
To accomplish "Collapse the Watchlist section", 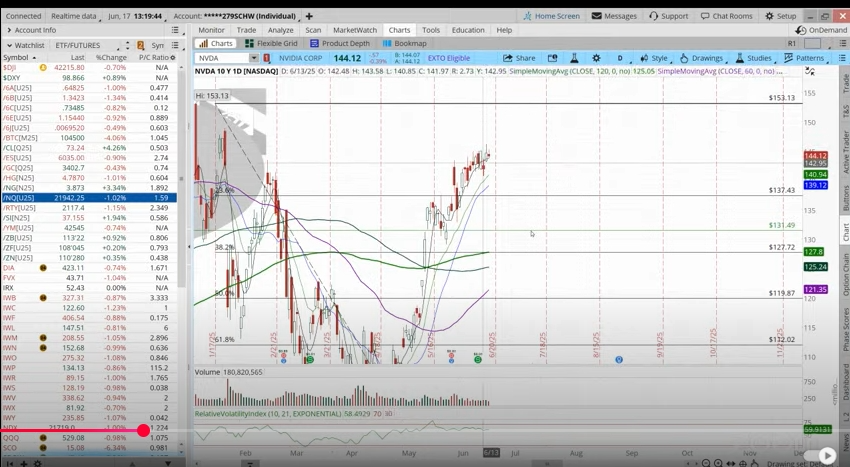I will 9,46.
